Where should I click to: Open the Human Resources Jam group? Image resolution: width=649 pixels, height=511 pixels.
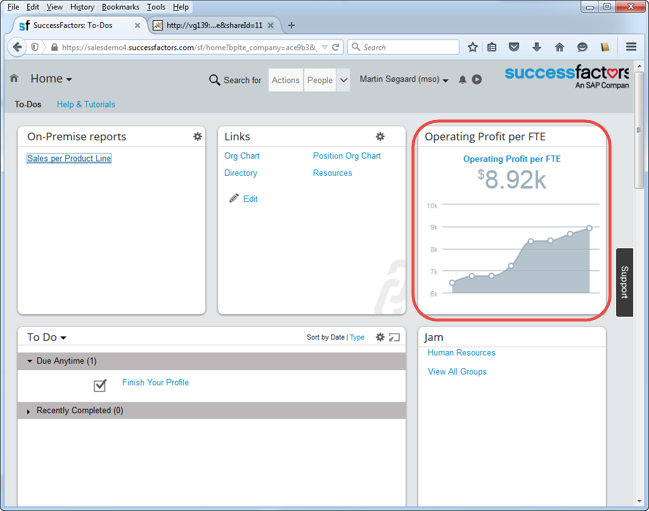click(x=461, y=353)
